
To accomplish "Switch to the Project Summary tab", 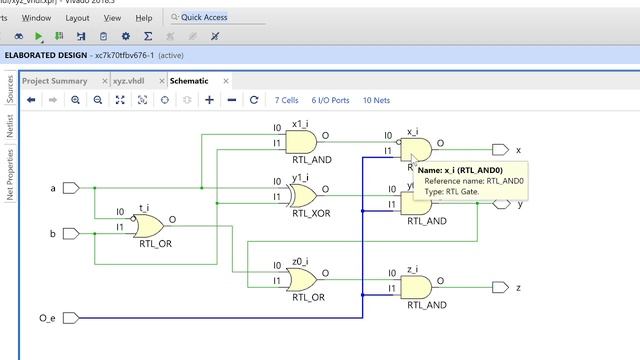I will 55,81.
